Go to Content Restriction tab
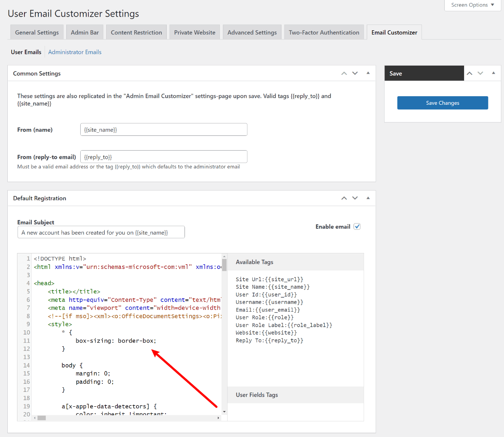Screen dimensions: 504x437 pos(136,32)
